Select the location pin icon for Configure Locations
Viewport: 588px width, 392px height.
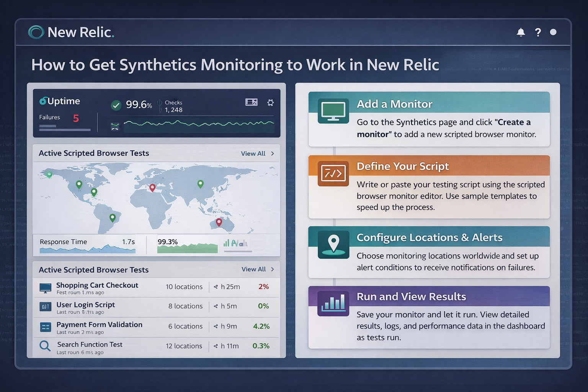(333, 244)
